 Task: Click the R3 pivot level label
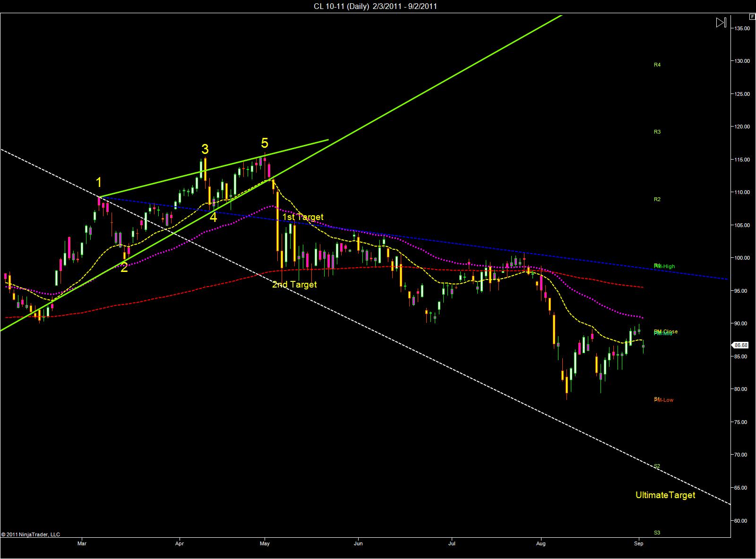[657, 132]
